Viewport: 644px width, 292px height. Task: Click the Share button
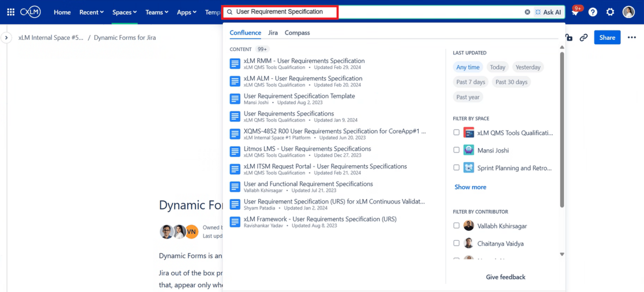point(607,37)
